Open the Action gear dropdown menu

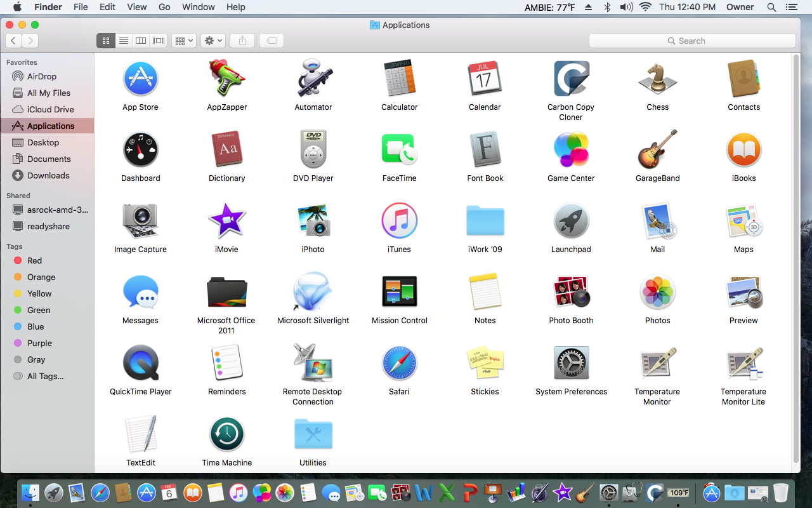(213, 41)
